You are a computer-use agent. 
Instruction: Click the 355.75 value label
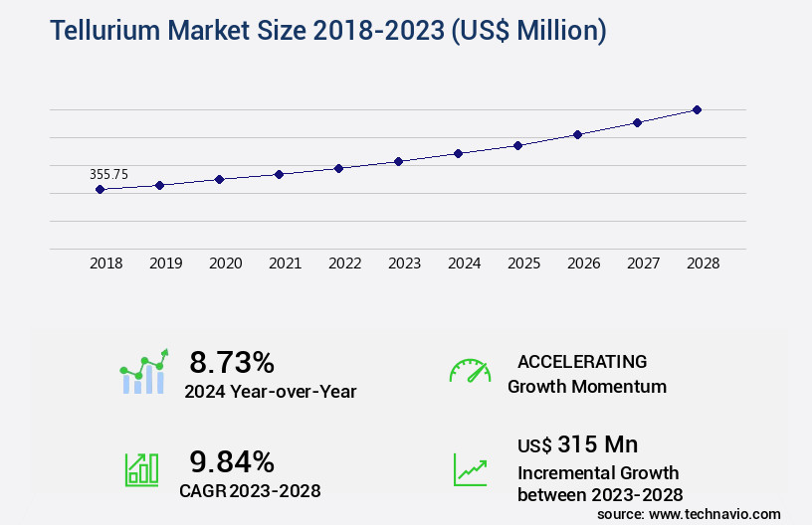click(x=108, y=174)
